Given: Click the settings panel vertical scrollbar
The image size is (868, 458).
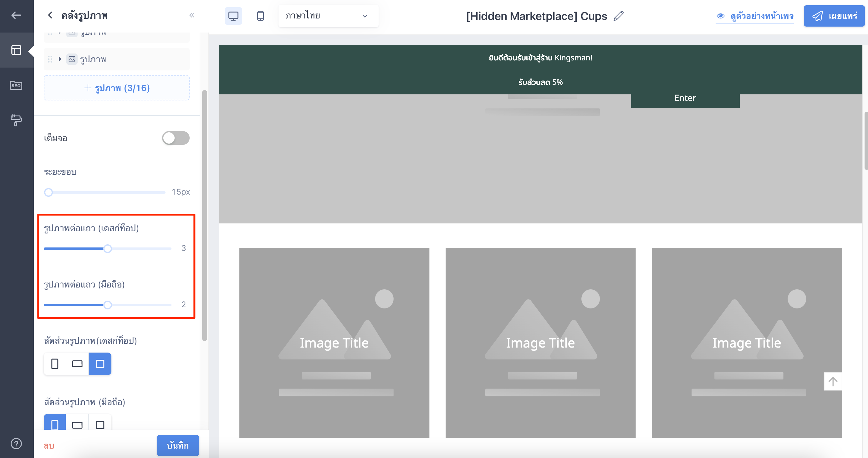Looking at the screenshot, I should click(x=205, y=216).
